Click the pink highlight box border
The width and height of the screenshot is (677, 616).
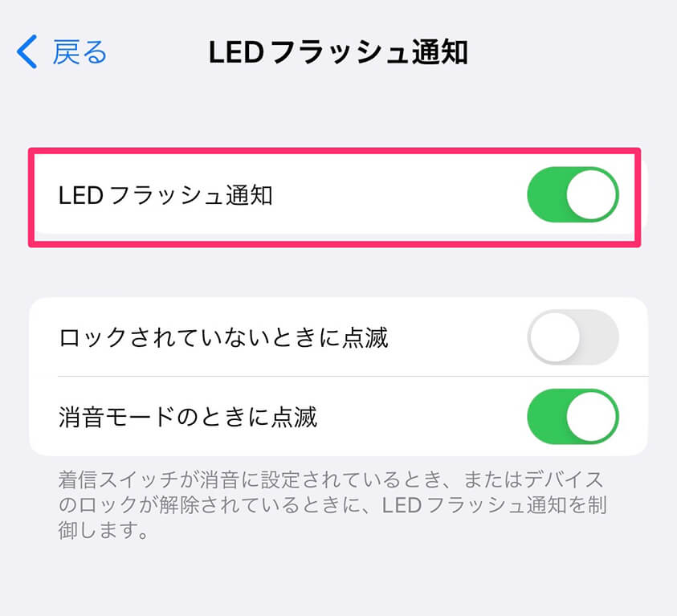335,150
